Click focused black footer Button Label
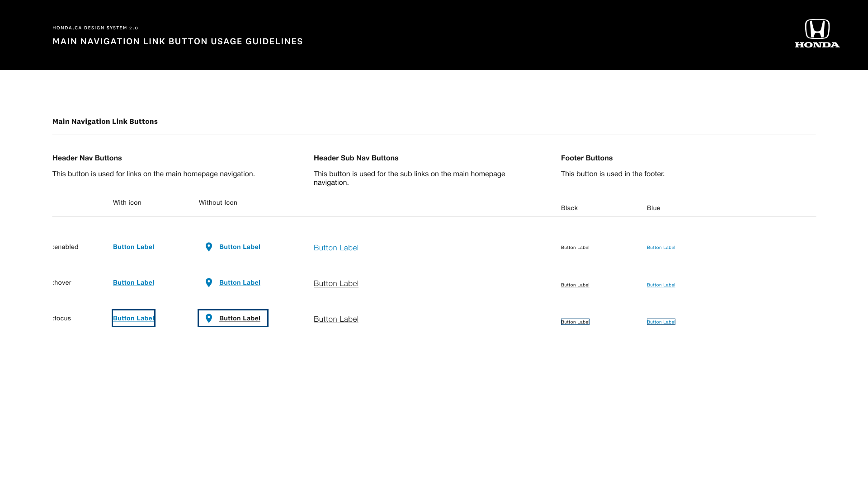The height and width of the screenshot is (488, 868). [575, 322]
